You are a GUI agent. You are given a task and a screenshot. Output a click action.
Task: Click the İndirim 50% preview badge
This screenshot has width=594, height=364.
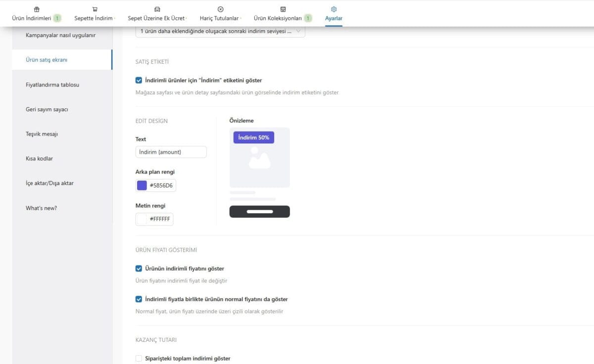pyautogui.click(x=253, y=137)
